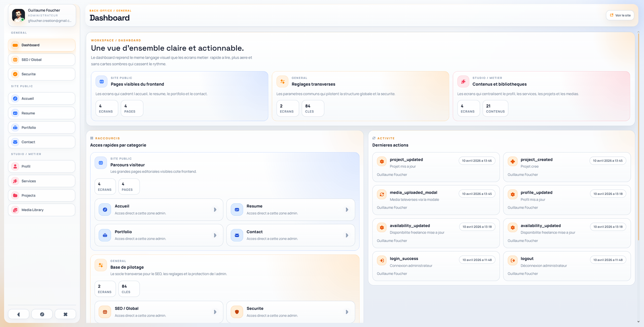Click the SEO / Global shortcut arrow

click(215, 312)
